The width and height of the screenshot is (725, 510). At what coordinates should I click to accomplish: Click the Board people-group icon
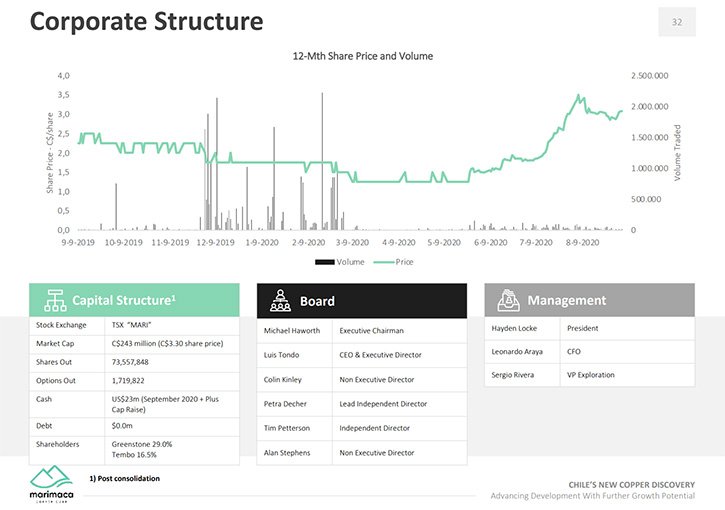pyautogui.click(x=280, y=301)
